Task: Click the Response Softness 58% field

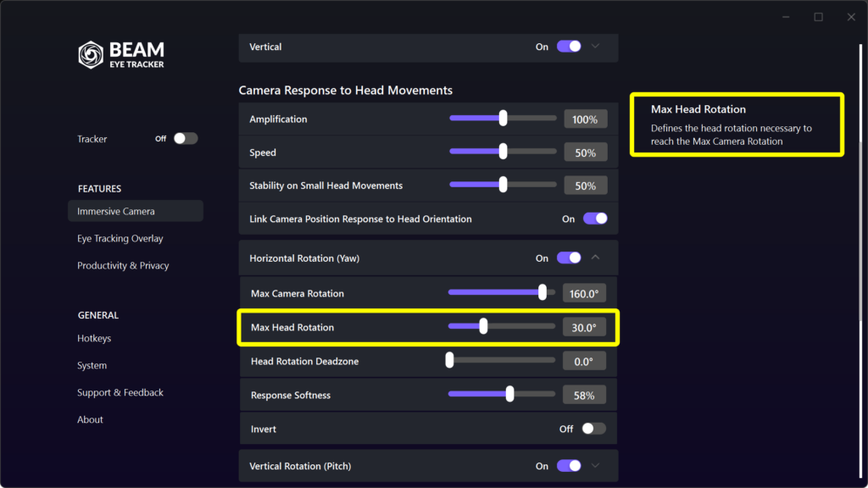Action: coord(584,395)
